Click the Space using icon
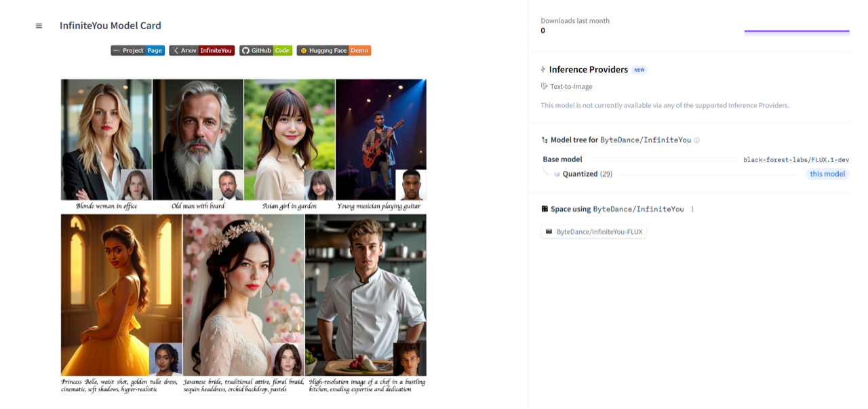This screenshot has width=868, height=409. point(545,209)
